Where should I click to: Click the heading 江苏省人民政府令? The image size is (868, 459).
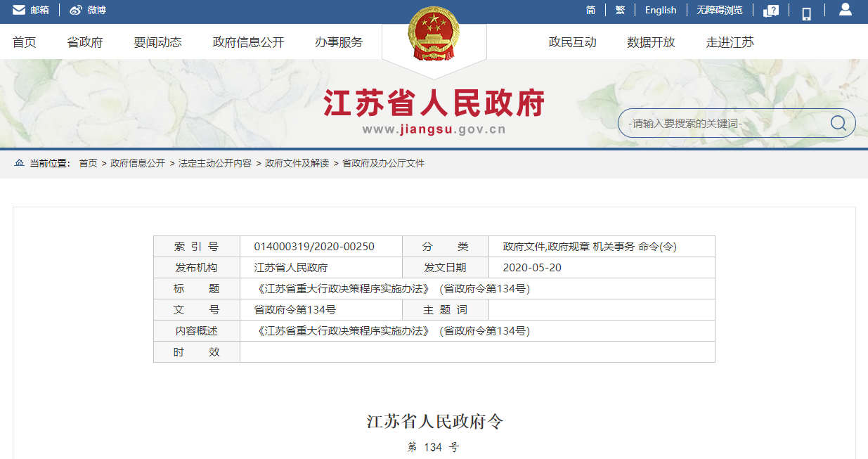(434, 422)
